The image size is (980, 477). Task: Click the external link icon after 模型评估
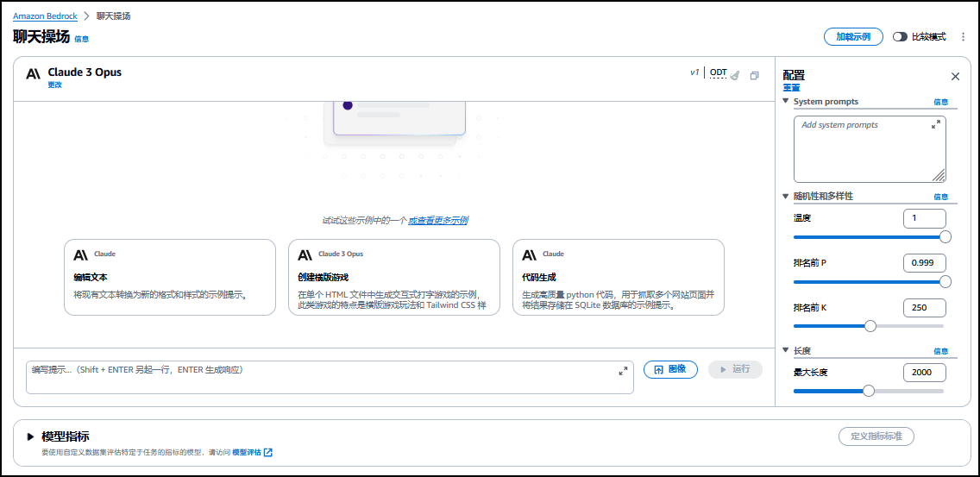click(268, 452)
